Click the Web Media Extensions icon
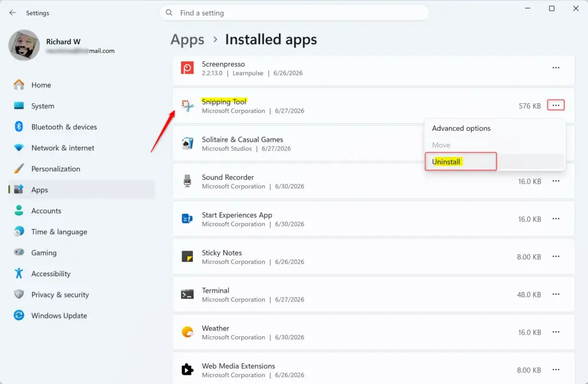The image size is (588, 384). point(187,370)
